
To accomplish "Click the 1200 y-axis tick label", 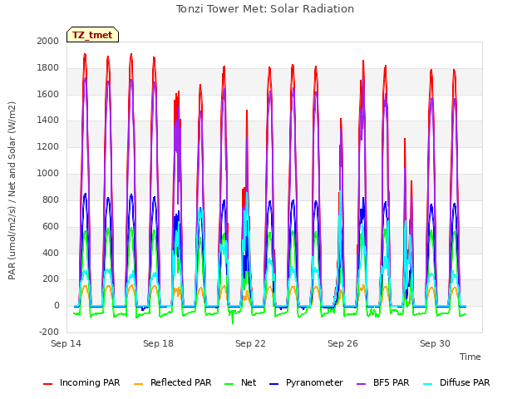I will click(48, 147).
